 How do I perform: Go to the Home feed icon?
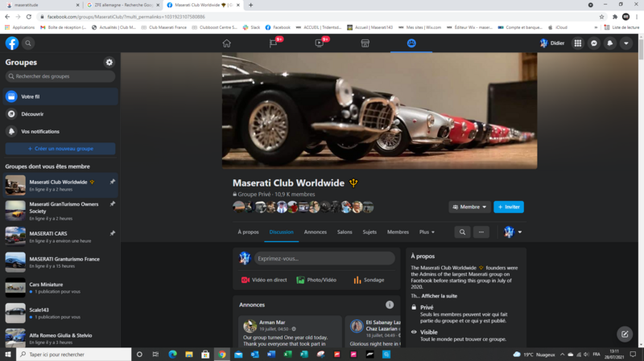[227, 43]
